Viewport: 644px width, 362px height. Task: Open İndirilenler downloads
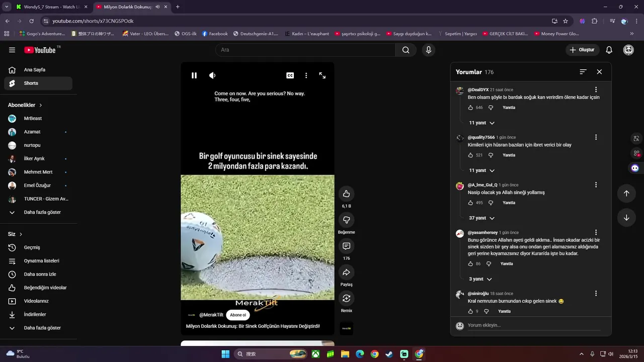pos(38,314)
